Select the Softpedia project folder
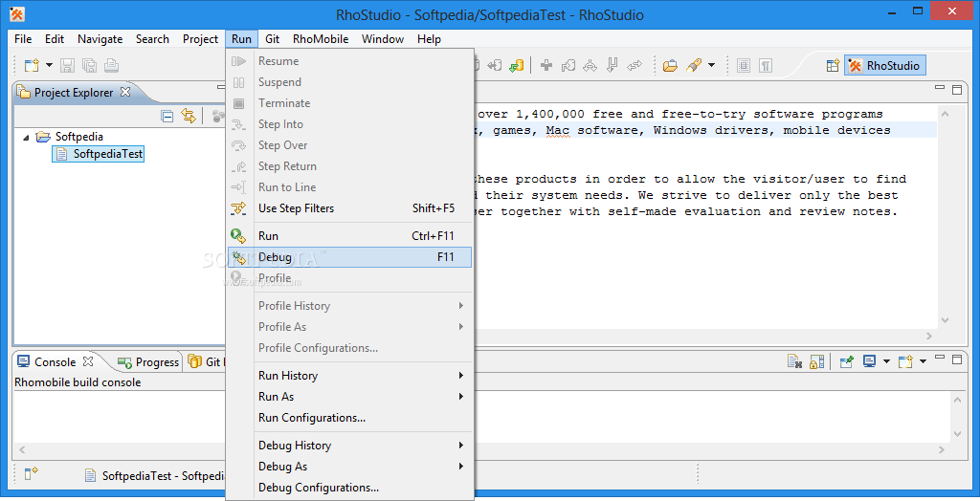The width and height of the screenshot is (980, 501). pos(70,136)
